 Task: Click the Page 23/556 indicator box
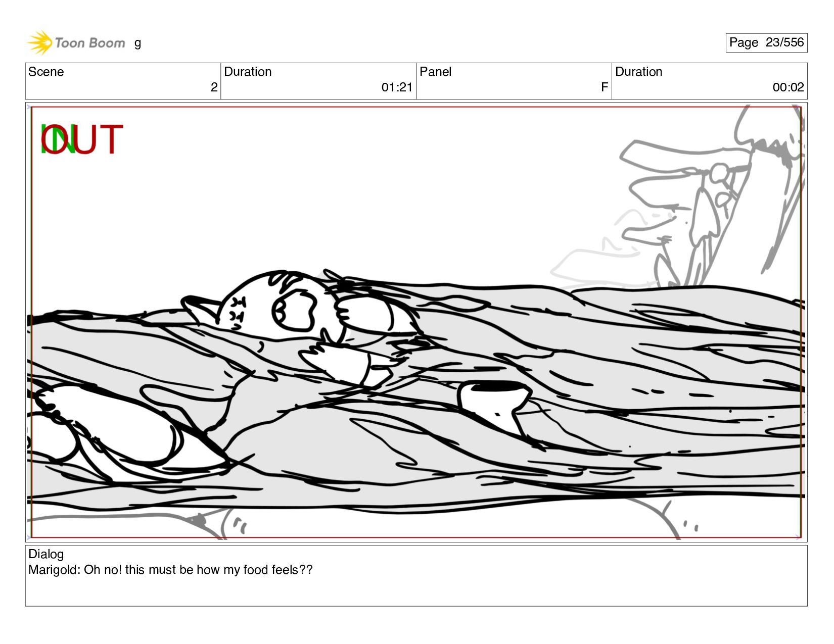pos(766,42)
